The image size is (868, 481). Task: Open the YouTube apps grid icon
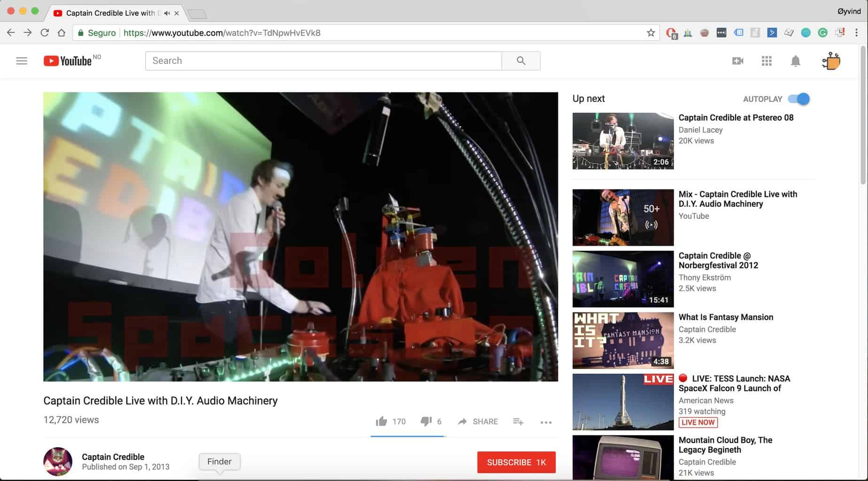pos(767,61)
